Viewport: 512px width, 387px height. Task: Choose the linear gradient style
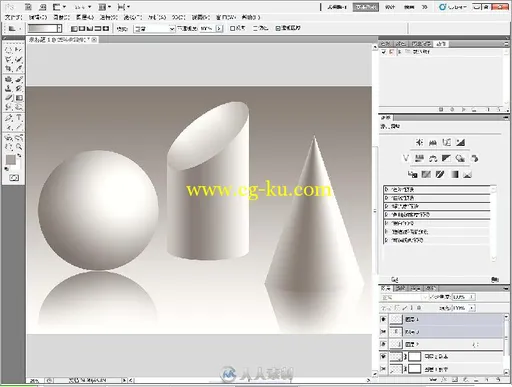[74, 29]
